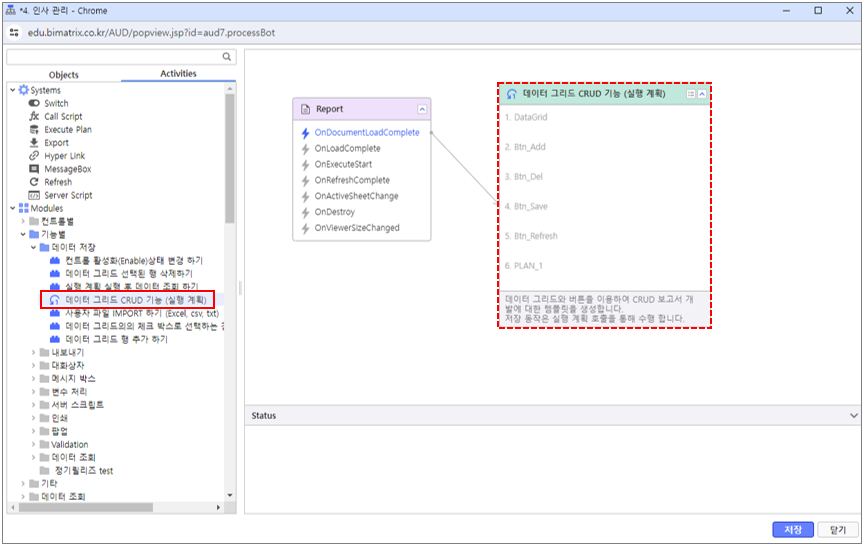Image resolution: width=863 pixels, height=545 pixels.
Task: Click the Refresh activity icon
Action: click(x=34, y=182)
